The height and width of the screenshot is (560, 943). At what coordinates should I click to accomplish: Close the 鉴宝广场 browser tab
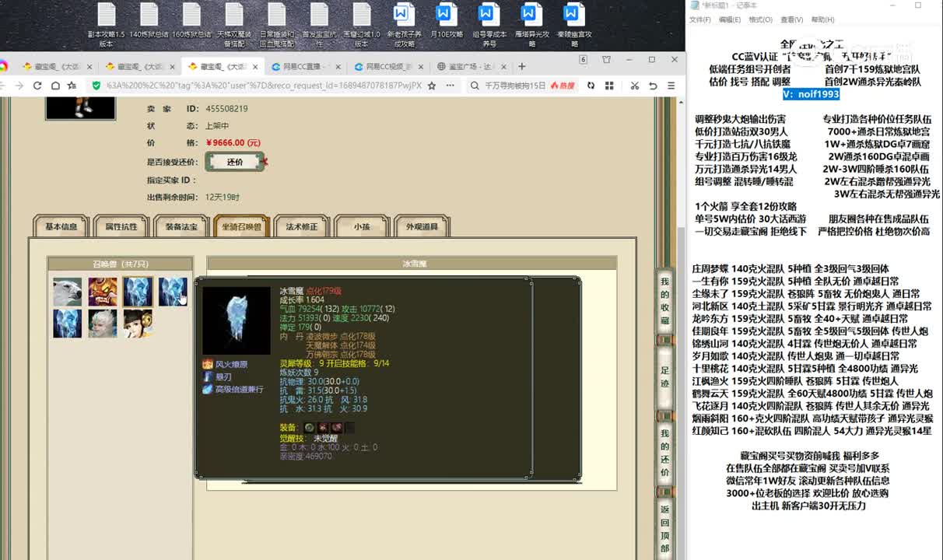click(503, 66)
